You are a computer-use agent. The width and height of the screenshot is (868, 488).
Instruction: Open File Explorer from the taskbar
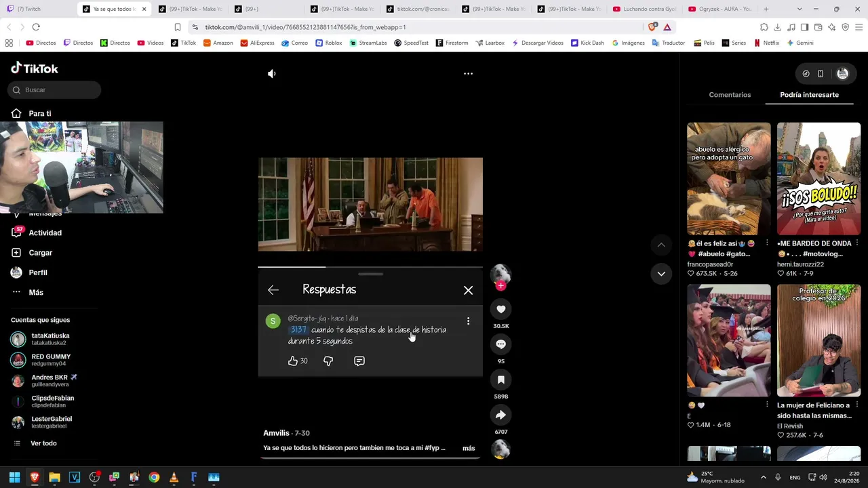coord(54,477)
